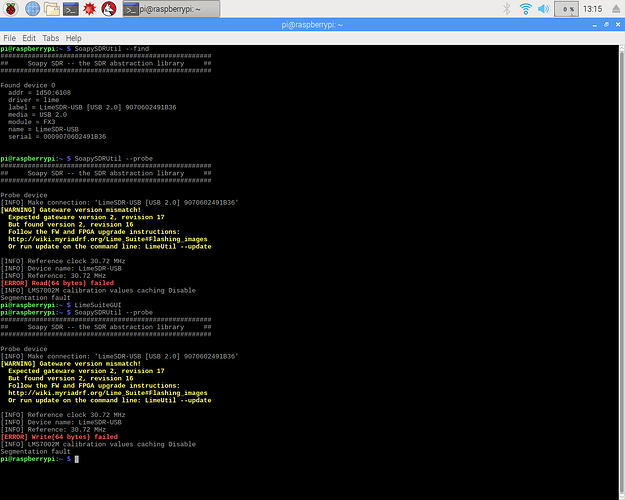Click the 'Found device 0' line

pyautogui.click(x=28, y=85)
